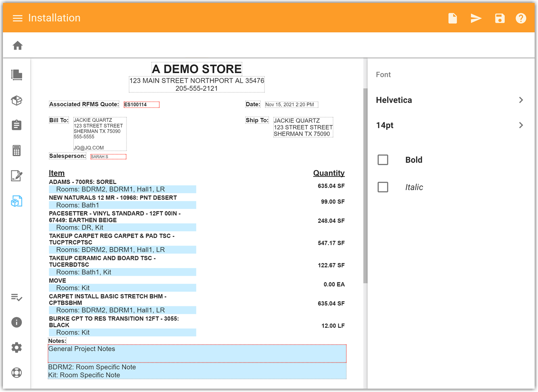
Task: Select the A DEMO STORE title
Action: (197, 69)
